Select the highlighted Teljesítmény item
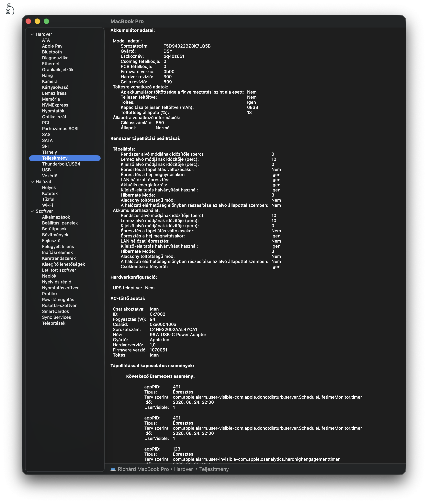 (x=65, y=158)
